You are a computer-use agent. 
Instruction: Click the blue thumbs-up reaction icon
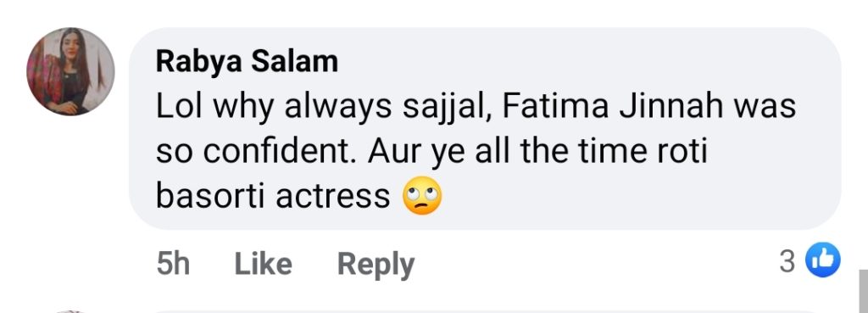click(822, 260)
